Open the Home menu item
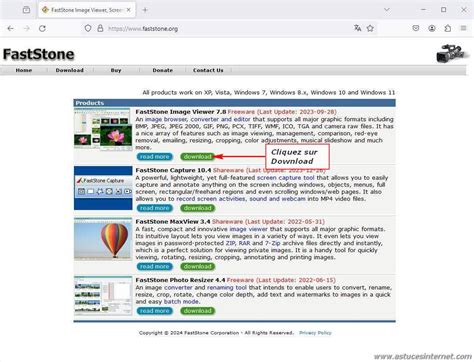474x362 pixels. (x=24, y=70)
